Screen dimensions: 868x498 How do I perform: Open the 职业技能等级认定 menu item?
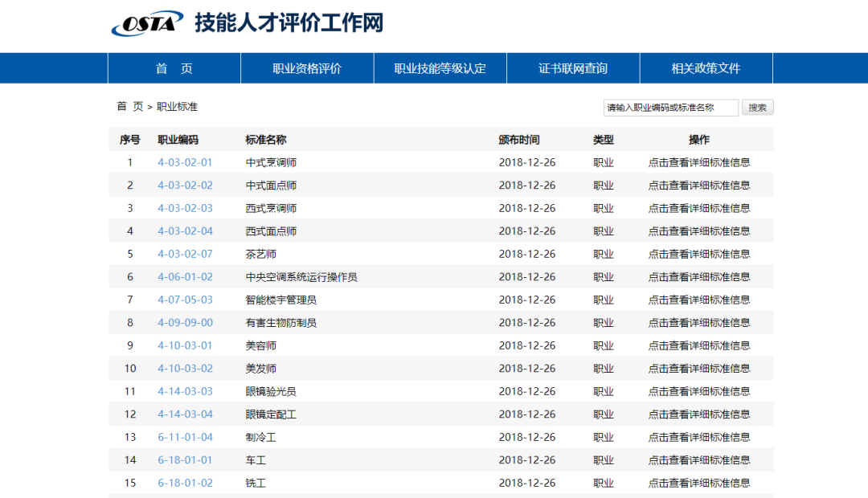tap(440, 68)
